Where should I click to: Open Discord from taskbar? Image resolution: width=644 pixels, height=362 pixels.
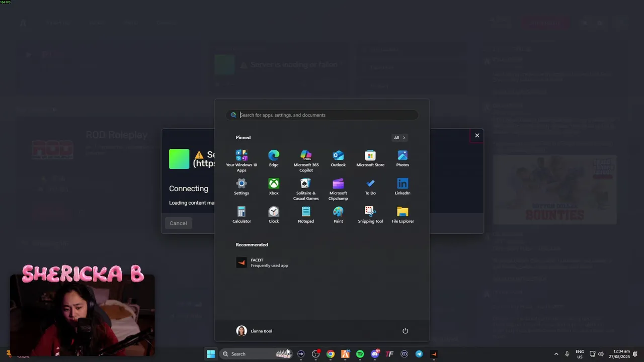pos(375,354)
